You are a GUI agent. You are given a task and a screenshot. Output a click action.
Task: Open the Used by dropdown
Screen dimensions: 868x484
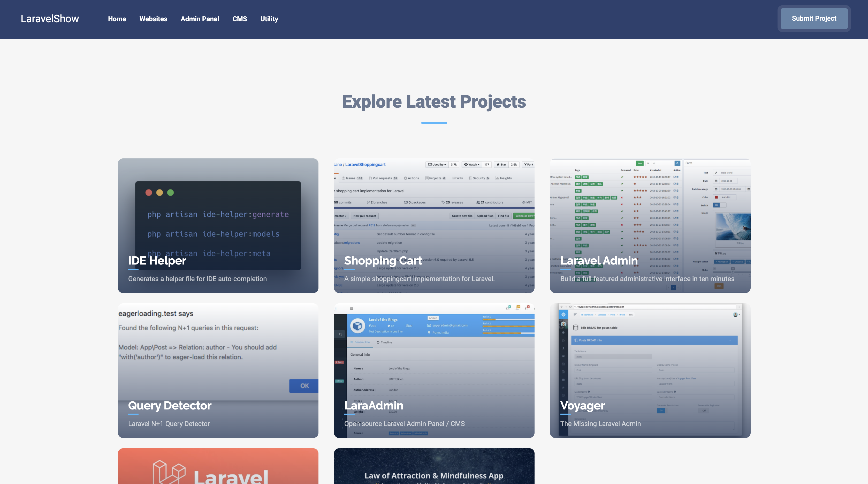click(437, 165)
